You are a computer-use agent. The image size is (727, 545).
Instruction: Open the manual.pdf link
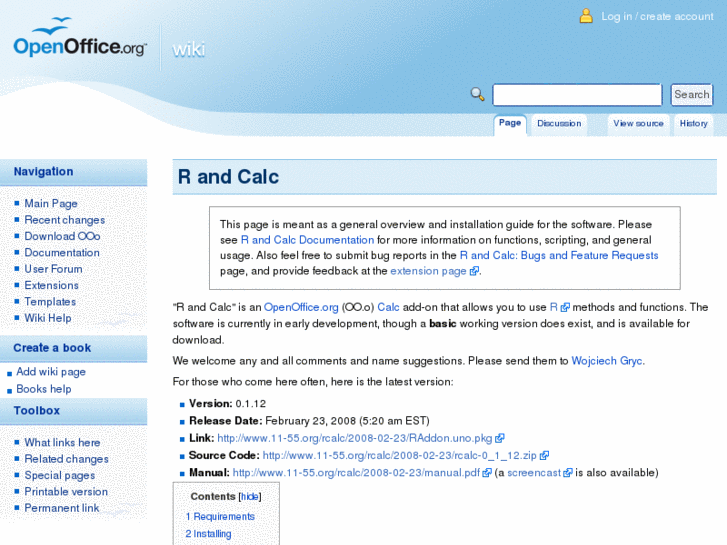(356, 473)
